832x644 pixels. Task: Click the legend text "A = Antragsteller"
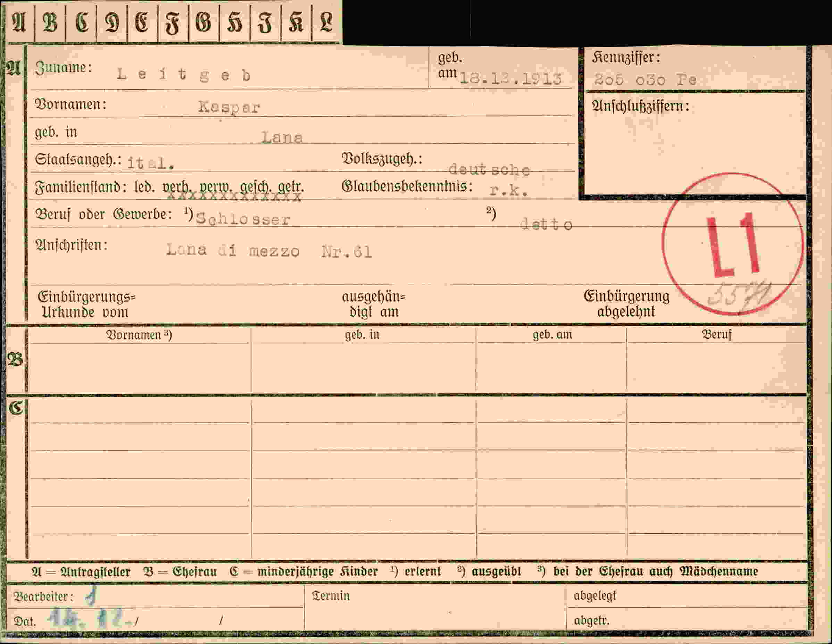tap(81, 572)
